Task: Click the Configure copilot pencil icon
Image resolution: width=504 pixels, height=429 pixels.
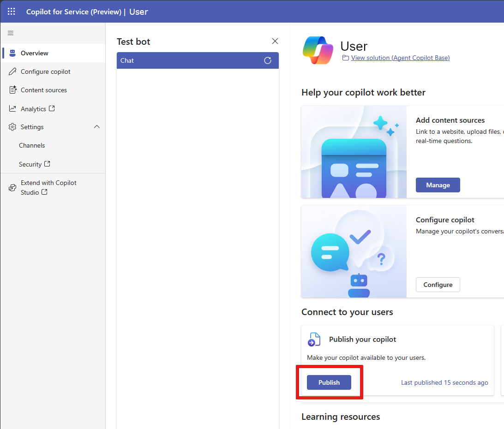Action: 12,71
